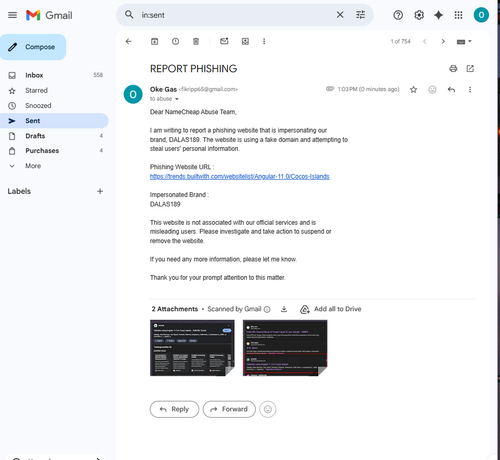Open the message More menu dots

coord(470,89)
